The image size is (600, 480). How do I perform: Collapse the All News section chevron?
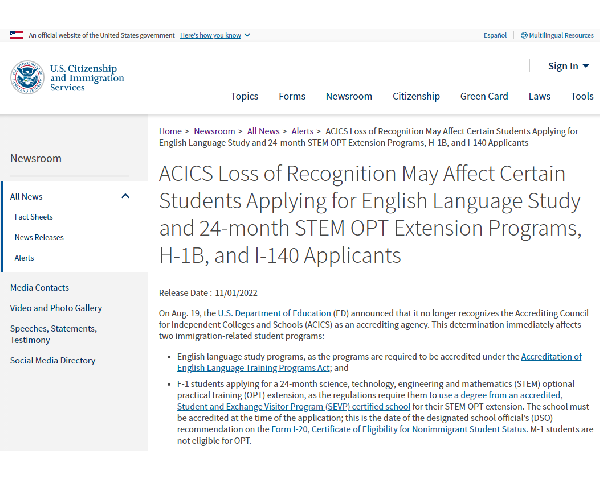pyautogui.click(x=125, y=196)
